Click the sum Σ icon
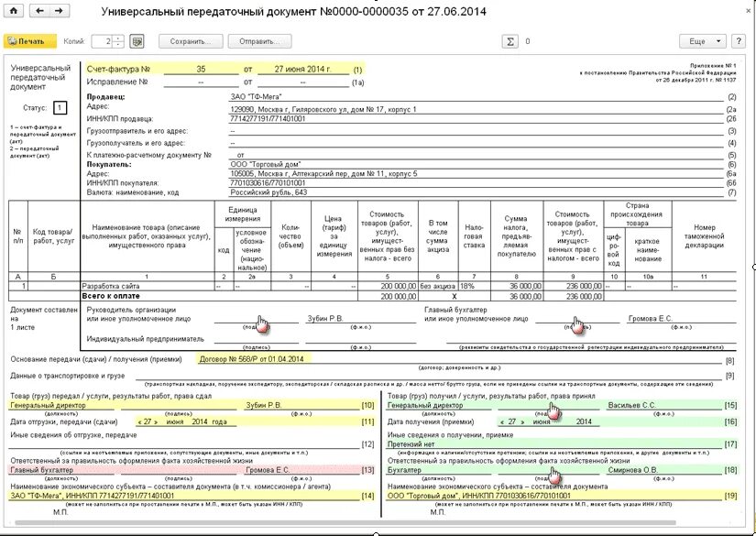This screenshot has height=536, width=756. (x=509, y=41)
